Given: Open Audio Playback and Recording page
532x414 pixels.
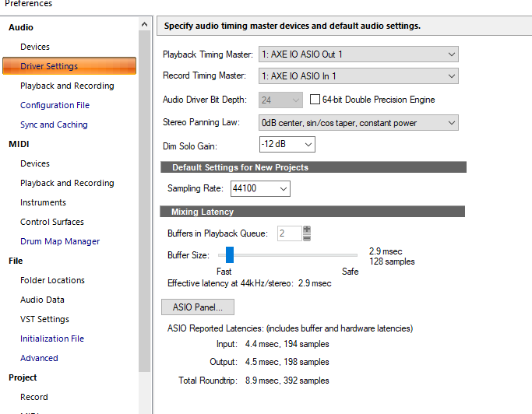Looking at the screenshot, I should pos(67,86).
